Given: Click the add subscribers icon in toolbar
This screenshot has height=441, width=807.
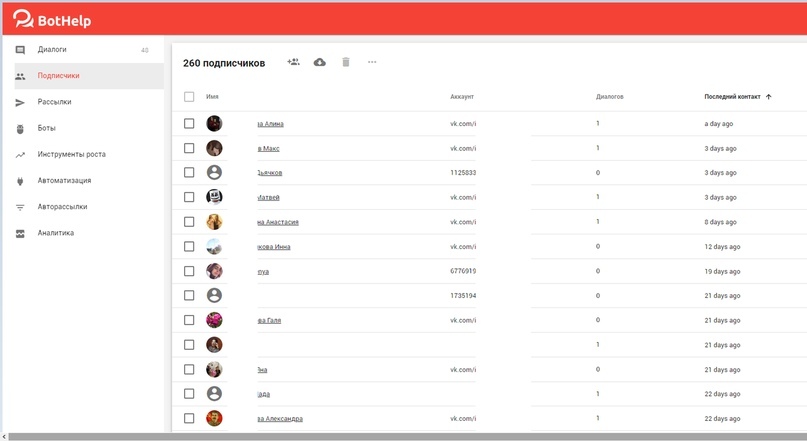Looking at the screenshot, I should pos(293,62).
